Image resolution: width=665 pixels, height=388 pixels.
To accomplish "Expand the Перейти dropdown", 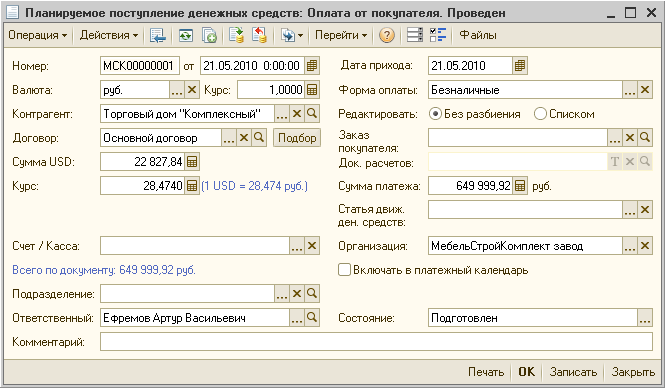I will [341, 35].
